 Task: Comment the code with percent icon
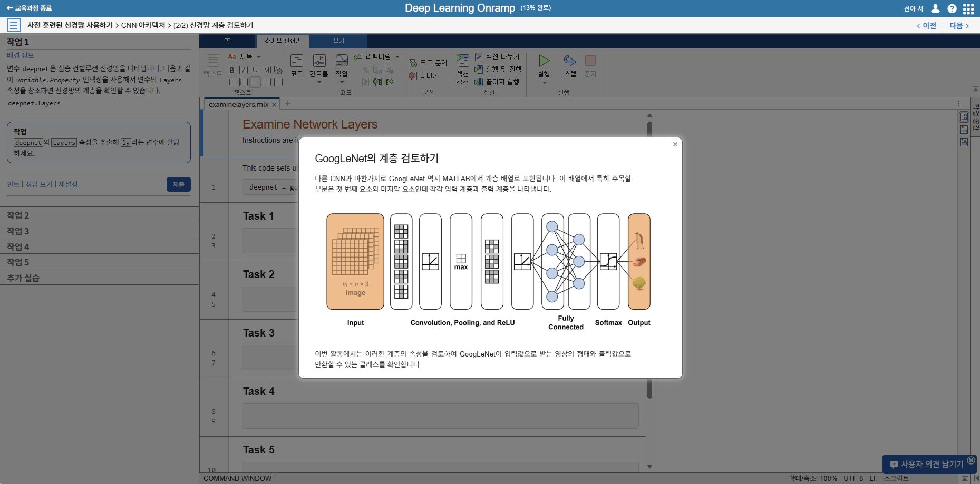point(366,70)
